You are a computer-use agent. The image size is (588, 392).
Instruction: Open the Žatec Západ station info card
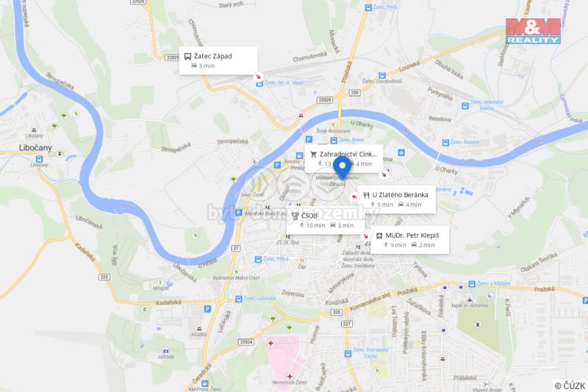click(218, 61)
